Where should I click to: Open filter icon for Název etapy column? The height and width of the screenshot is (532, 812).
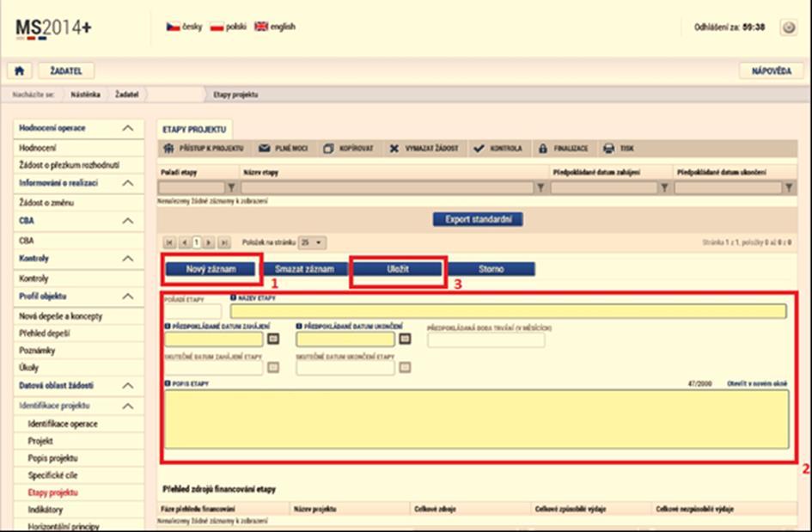(x=540, y=187)
